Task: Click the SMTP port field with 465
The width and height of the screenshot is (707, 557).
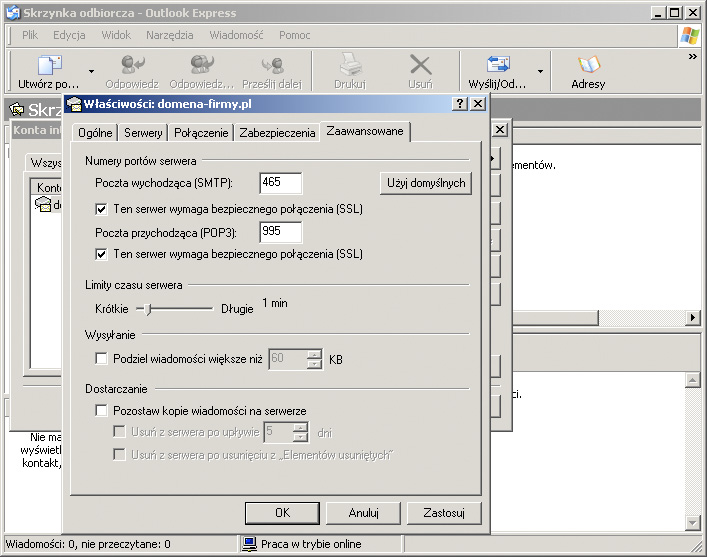Action: click(x=281, y=183)
